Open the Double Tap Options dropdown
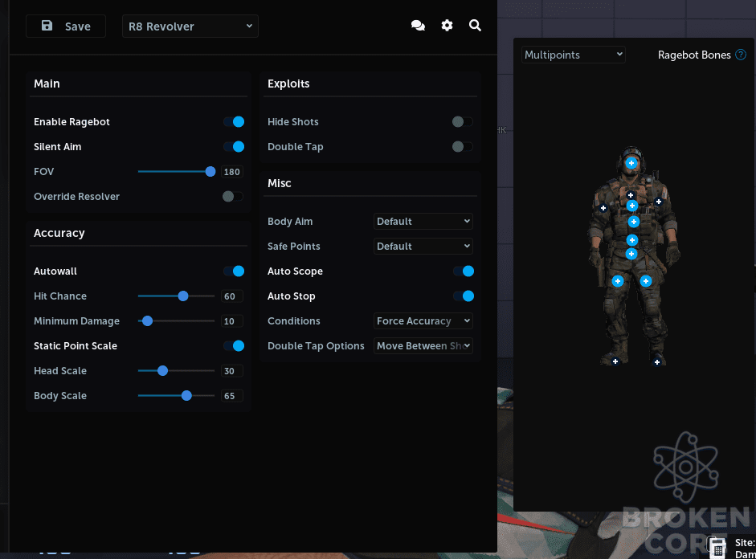The height and width of the screenshot is (559, 756). tap(423, 346)
